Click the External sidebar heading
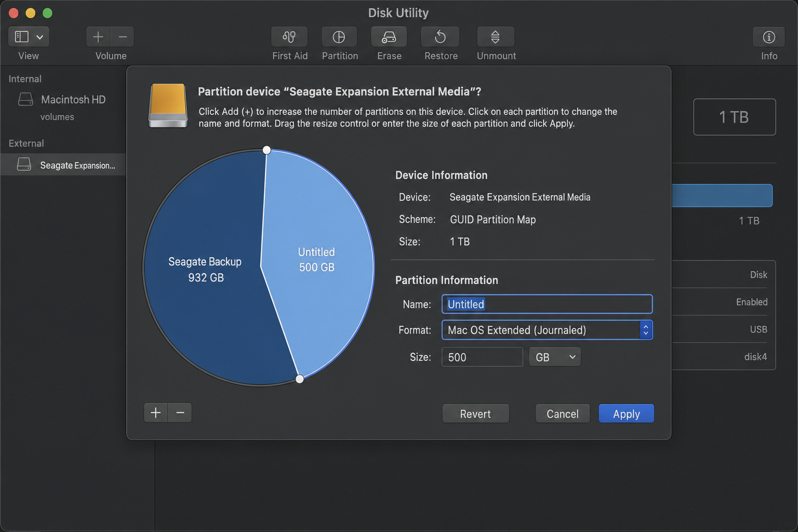The height and width of the screenshot is (532, 798). 26,143
